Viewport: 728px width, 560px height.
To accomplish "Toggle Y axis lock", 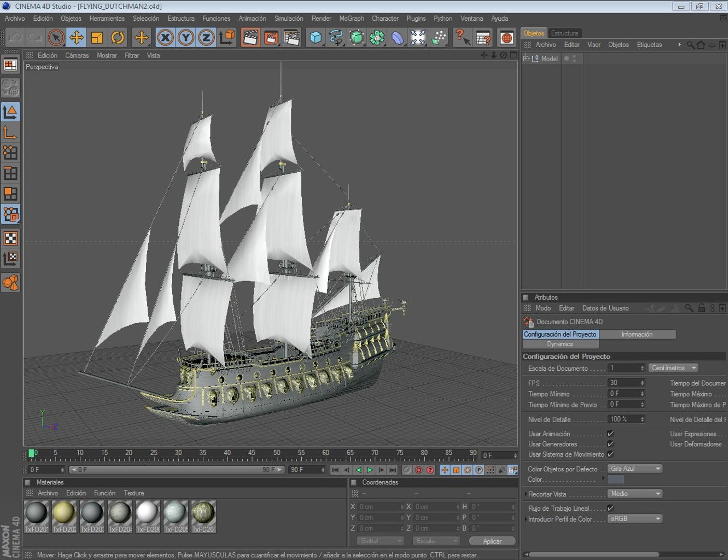I will pos(186,37).
